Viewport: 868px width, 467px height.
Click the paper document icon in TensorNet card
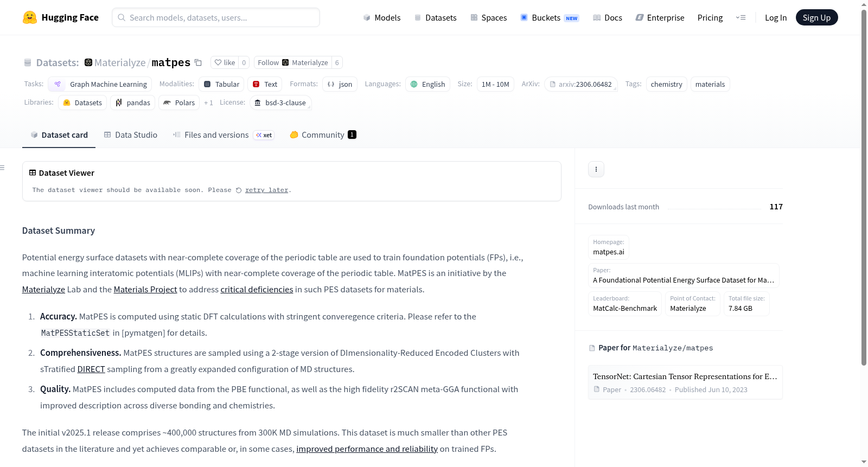(x=597, y=389)
